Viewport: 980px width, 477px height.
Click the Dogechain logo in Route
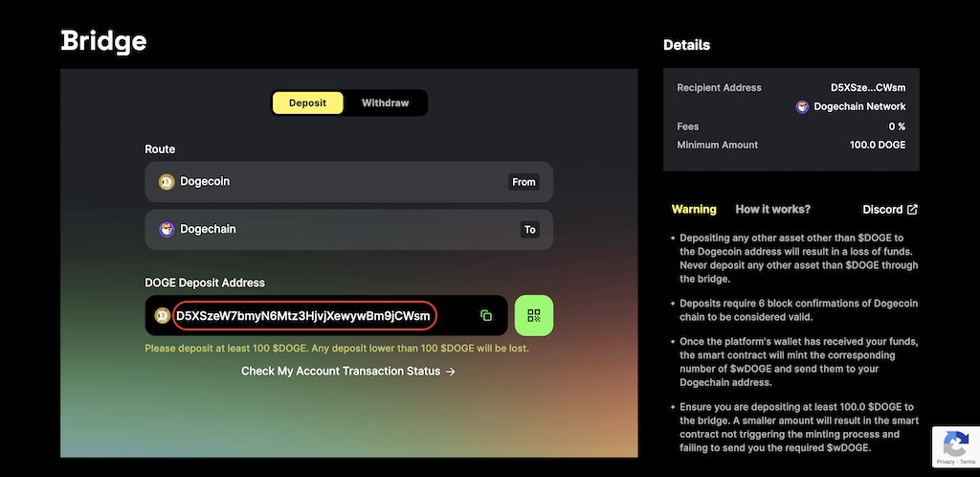pyautogui.click(x=167, y=230)
